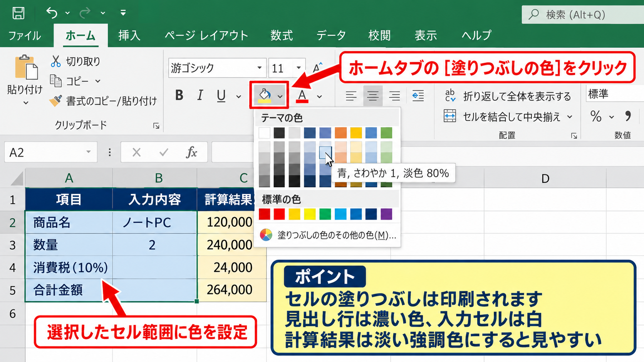Toggle right align
The height and width of the screenshot is (362, 644).
(394, 96)
